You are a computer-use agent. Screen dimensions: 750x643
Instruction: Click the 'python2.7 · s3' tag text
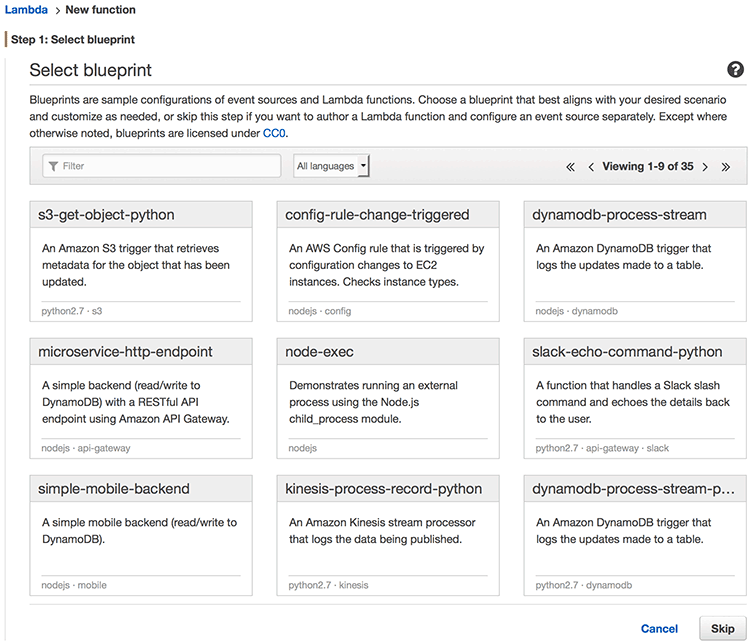click(72, 311)
